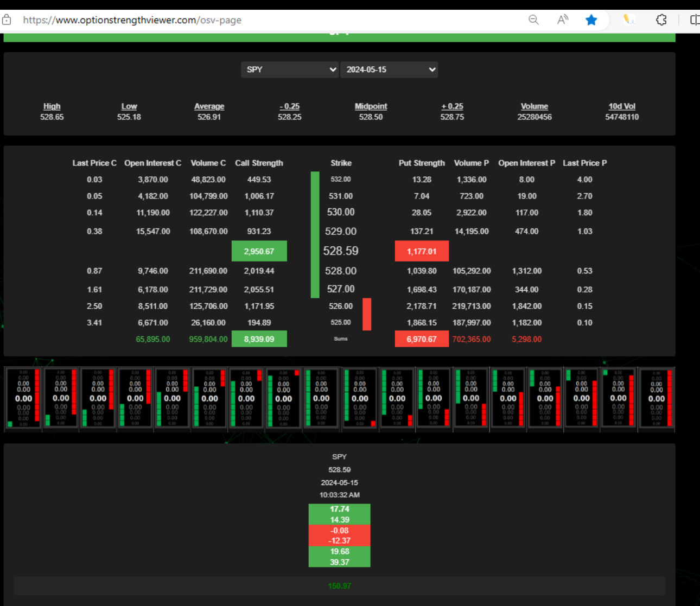
Task: Click the green 17.74 indicator cell
Action: [x=340, y=509]
